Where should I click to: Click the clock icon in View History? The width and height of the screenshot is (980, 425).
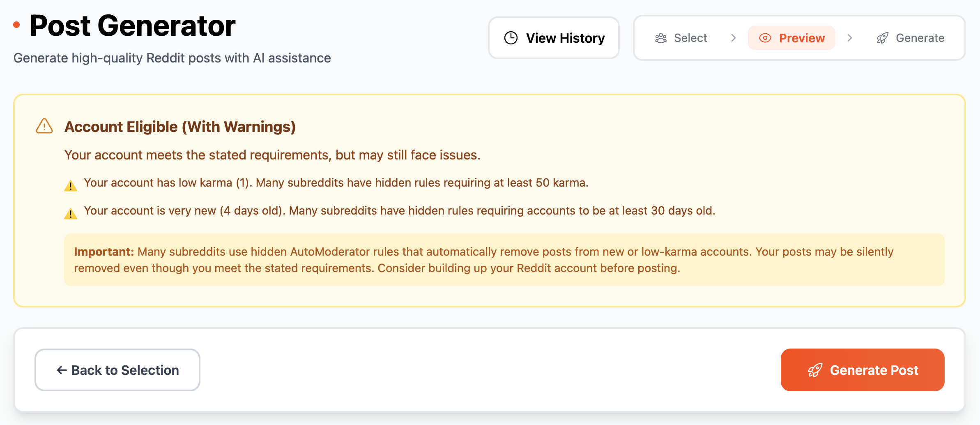click(x=511, y=38)
